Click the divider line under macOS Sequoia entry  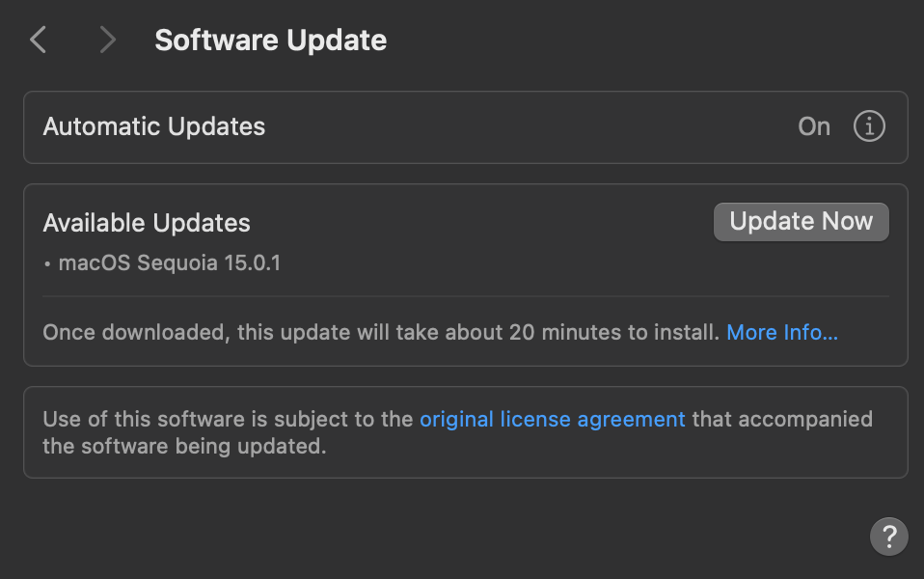click(466, 296)
